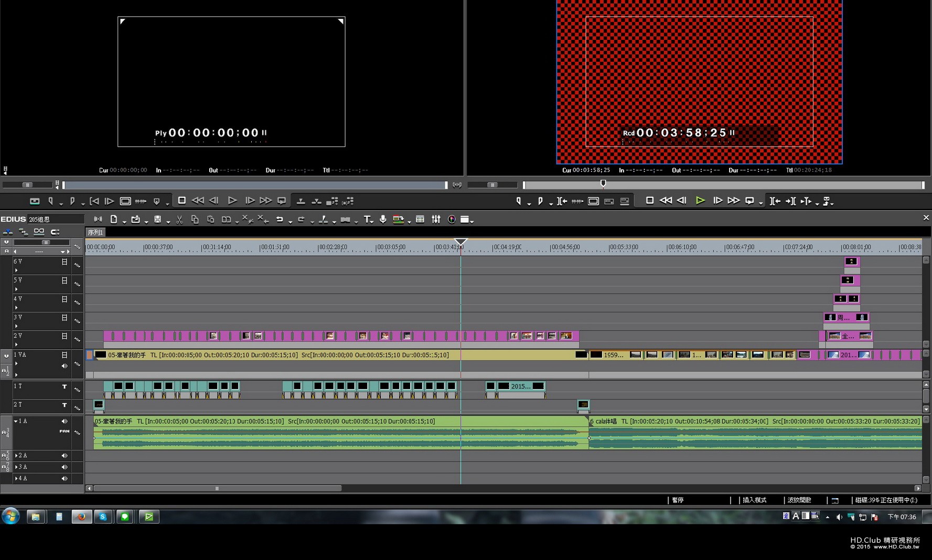
Task: Click the Undo arrow icon
Action: pos(280,220)
